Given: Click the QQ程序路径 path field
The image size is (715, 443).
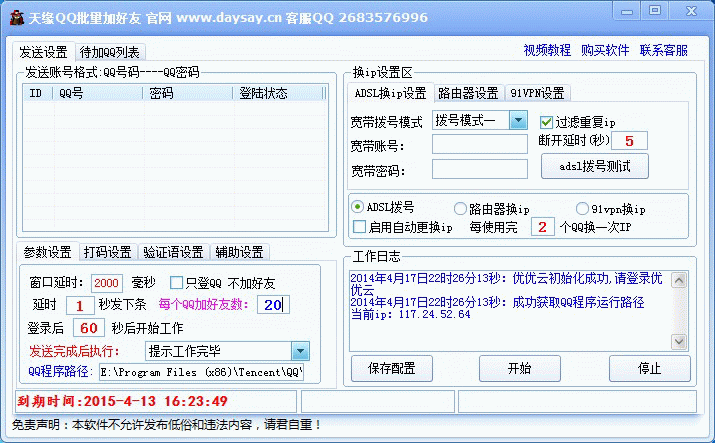Looking at the screenshot, I should (x=202, y=372).
